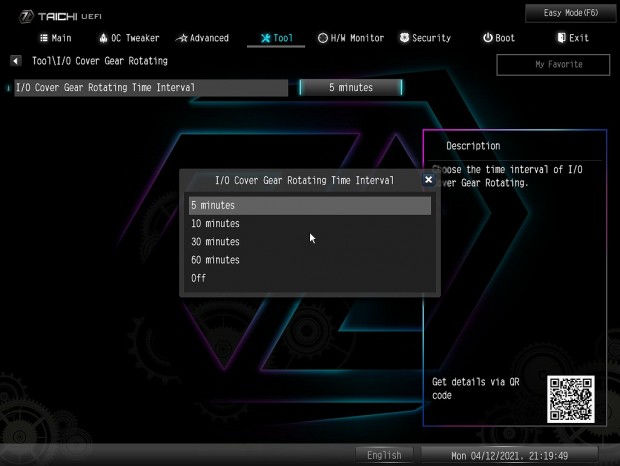Click the English language button
Image resolution: width=620 pixels, height=466 pixels.
[384, 455]
